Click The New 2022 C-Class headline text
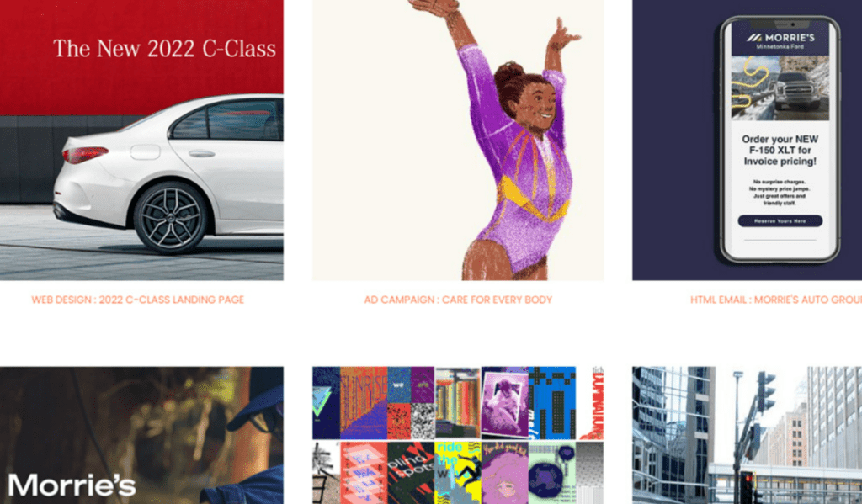862x504 pixels. click(164, 48)
